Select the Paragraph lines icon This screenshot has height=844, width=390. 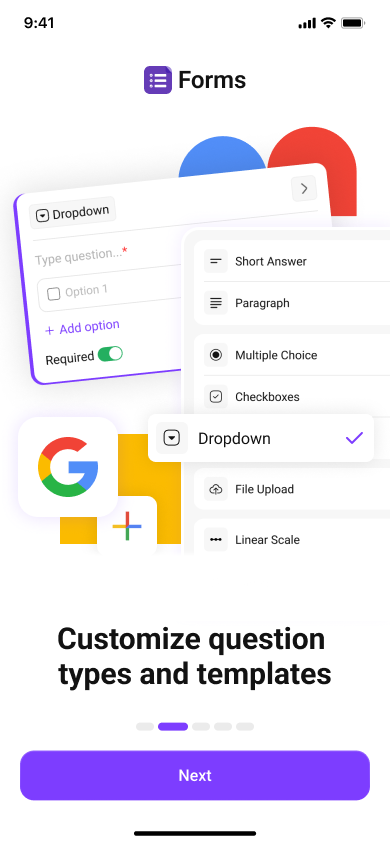[216, 303]
